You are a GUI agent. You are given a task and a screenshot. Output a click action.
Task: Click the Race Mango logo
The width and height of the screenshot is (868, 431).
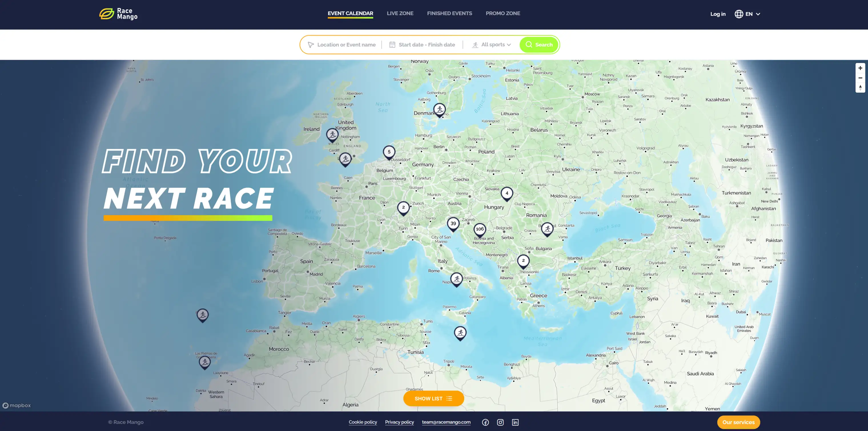(x=118, y=14)
